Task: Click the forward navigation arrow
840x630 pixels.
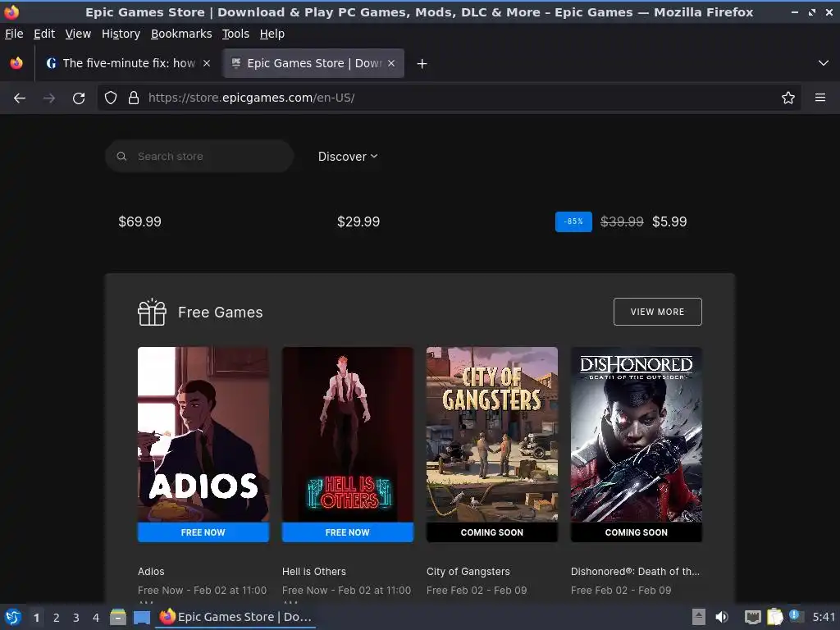Action: click(x=49, y=98)
